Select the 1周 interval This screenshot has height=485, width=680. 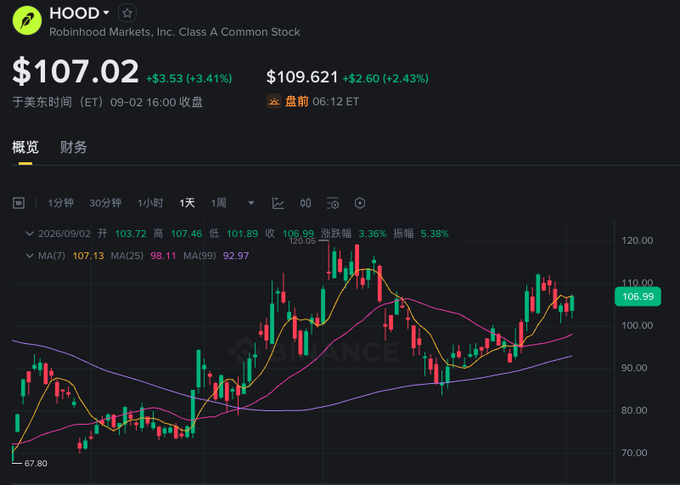point(219,203)
